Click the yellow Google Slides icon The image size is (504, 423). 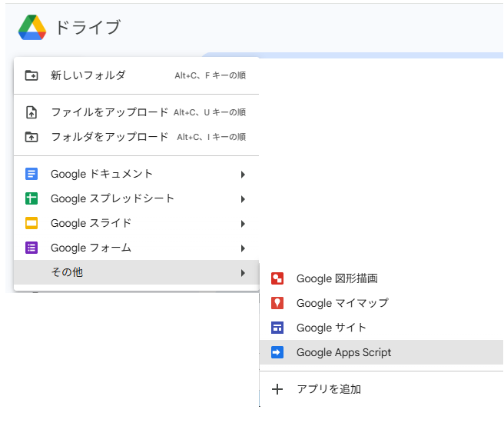31,223
